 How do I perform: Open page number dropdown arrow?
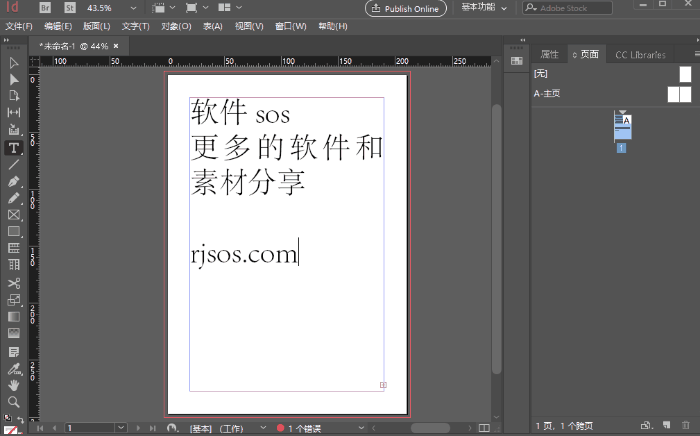121,428
